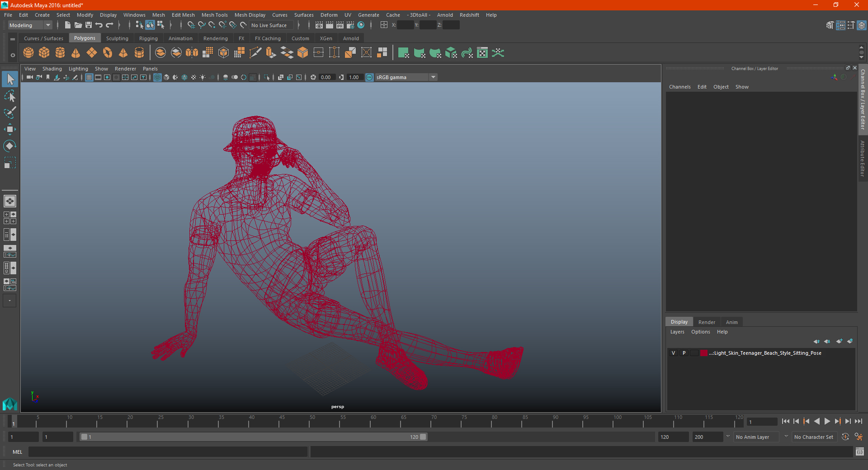Viewport: 868px width, 470px height.
Task: Open the IPR render button
Action: click(x=340, y=25)
